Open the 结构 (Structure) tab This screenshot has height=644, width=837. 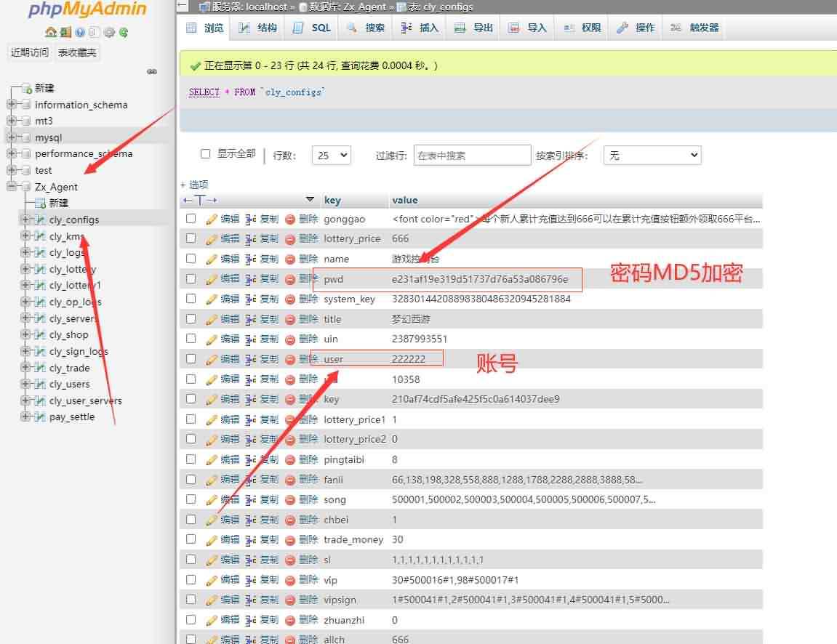tap(258, 28)
